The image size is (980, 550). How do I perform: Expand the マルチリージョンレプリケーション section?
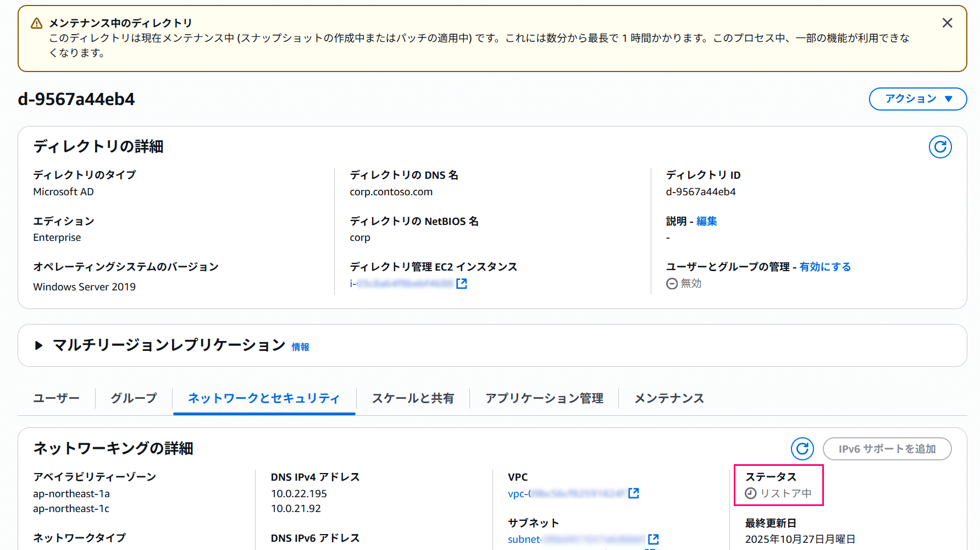(38, 345)
